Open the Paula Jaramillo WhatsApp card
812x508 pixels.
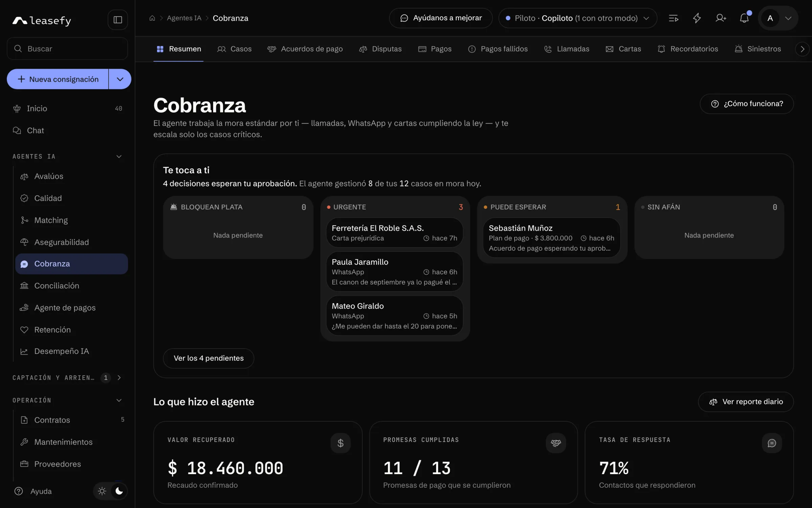click(394, 272)
